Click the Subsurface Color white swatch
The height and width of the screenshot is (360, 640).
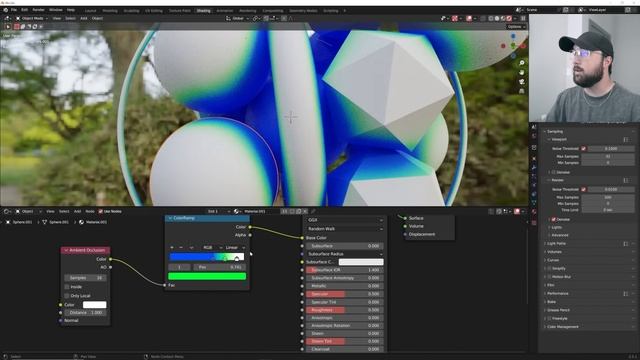pyautogui.click(x=361, y=262)
